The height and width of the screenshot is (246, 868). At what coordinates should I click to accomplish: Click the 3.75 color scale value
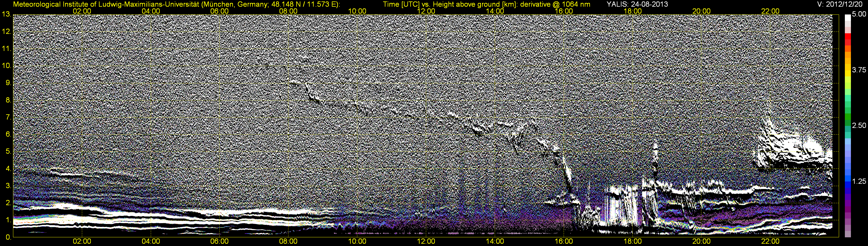(859, 70)
